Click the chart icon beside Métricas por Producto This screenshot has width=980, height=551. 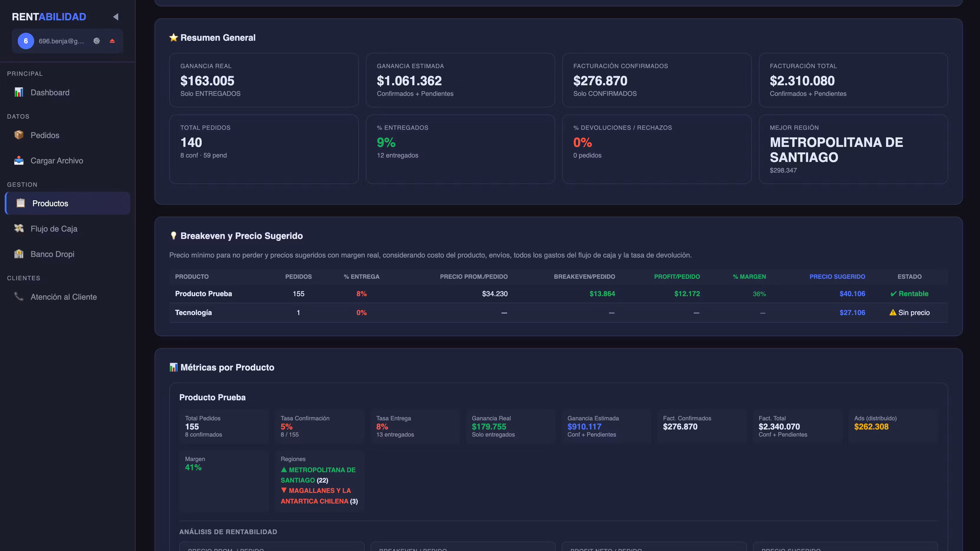tap(173, 367)
